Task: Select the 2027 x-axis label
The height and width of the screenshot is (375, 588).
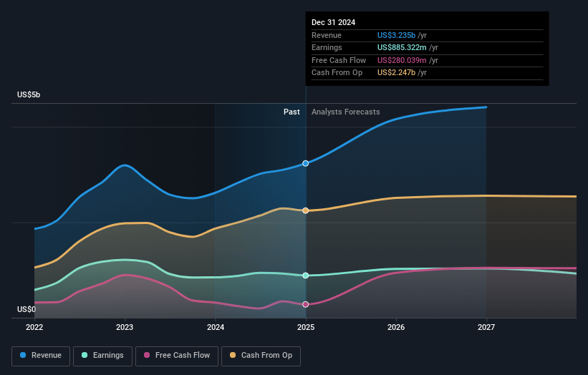Action: 486,327
